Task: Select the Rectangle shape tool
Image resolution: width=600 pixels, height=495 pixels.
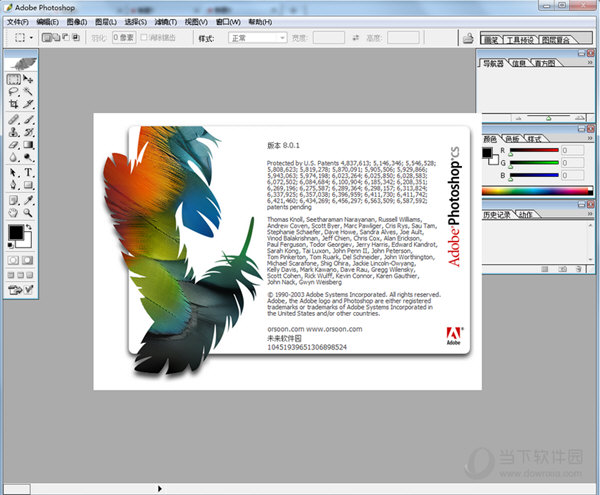Action: click(x=28, y=185)
